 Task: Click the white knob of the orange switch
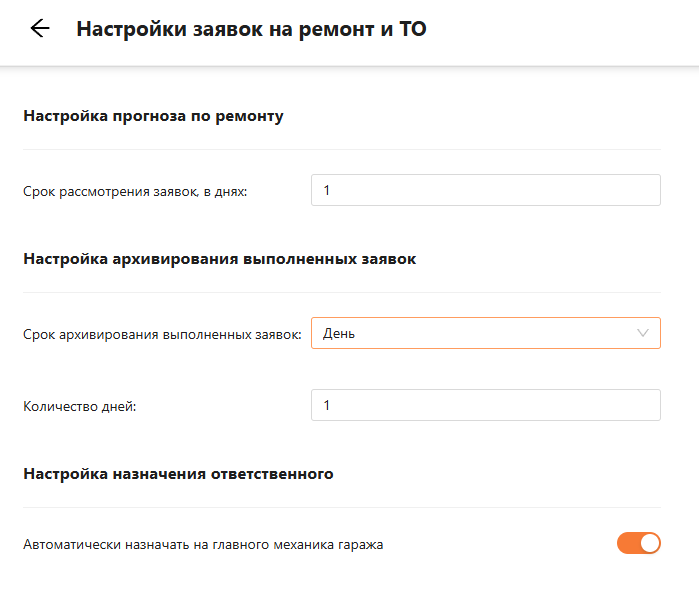[649, 543]
